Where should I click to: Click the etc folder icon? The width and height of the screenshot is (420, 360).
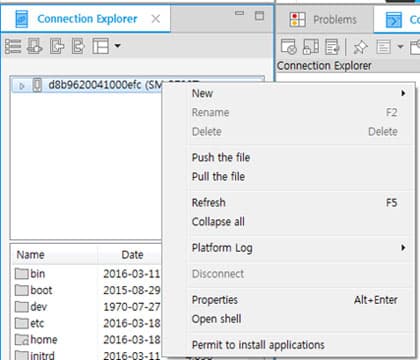coord(22,323)
